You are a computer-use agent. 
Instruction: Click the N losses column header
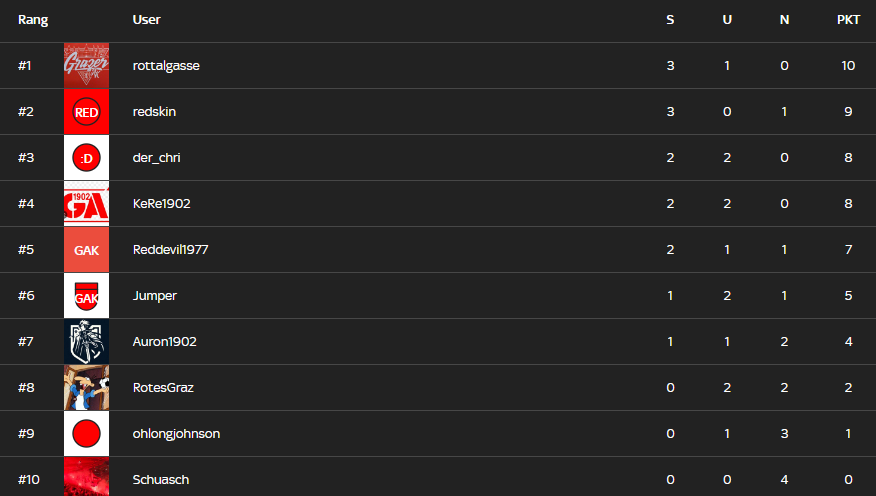point(784,20)
